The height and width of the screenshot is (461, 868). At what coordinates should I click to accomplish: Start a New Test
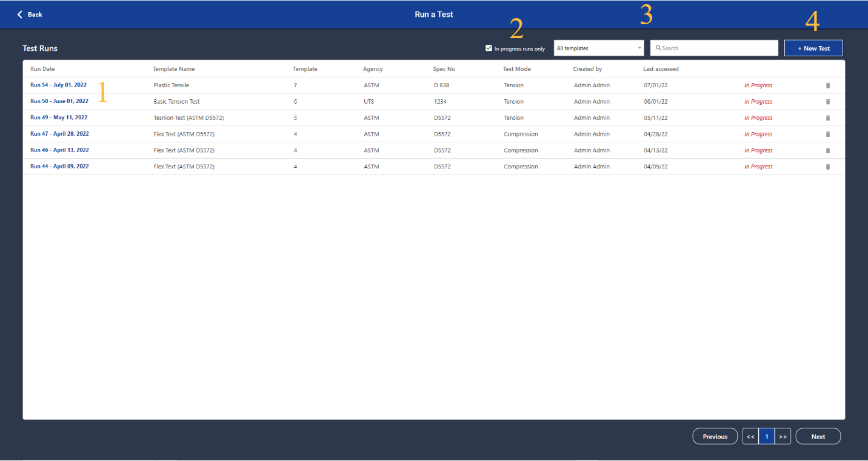tap(813, 48)
